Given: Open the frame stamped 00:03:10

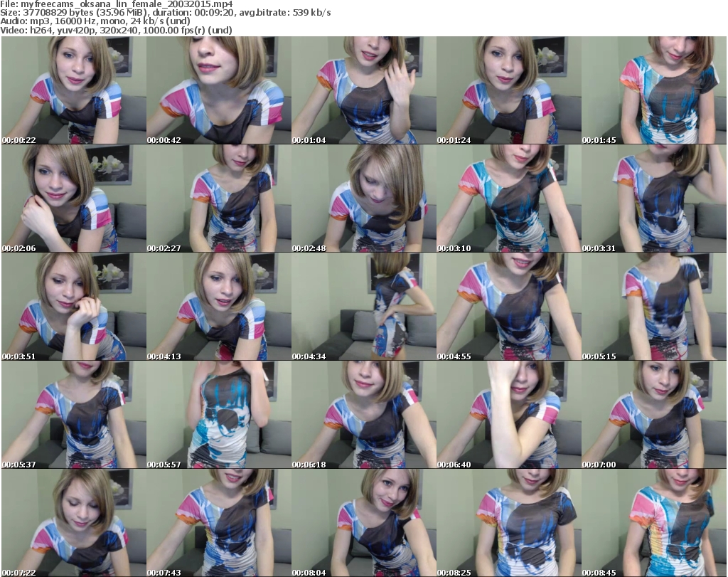Looking at the screenshot, I should (x=509, y=198).
